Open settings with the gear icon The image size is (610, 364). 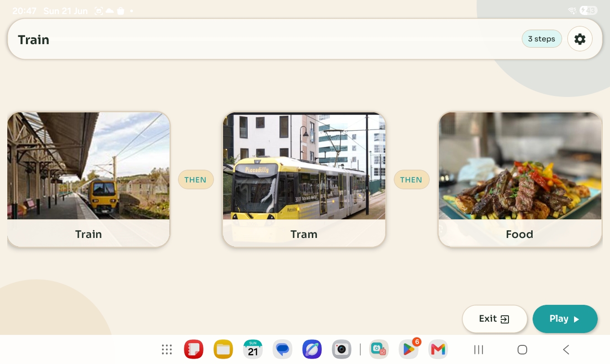tap(579, 39)
